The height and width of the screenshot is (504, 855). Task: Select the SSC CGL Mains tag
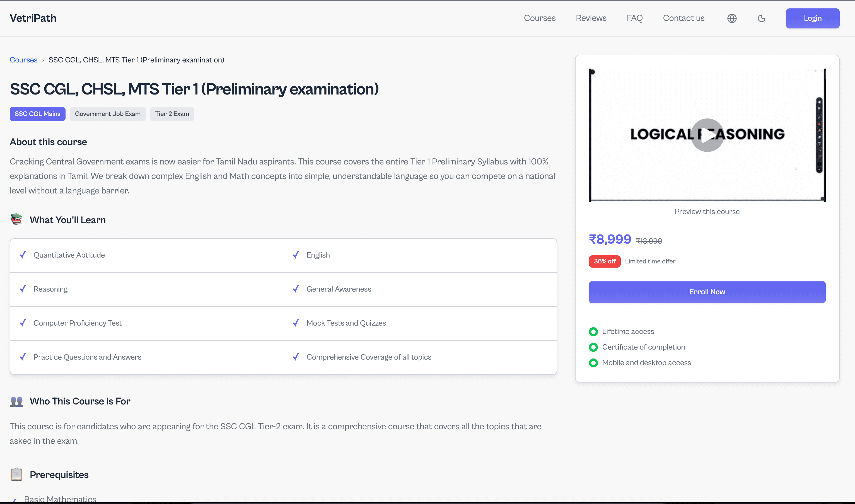coord(37,114)
